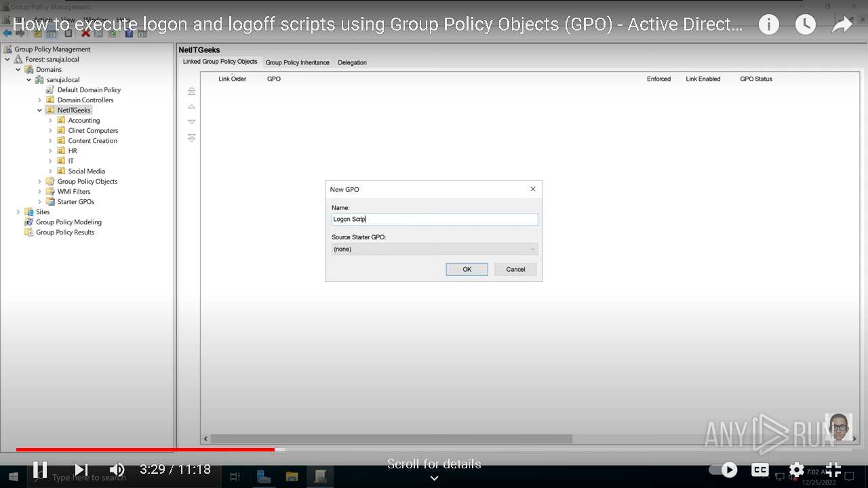
Task: Switch to Group Policy Inheritance tab
Action: [x=297, y=62]
